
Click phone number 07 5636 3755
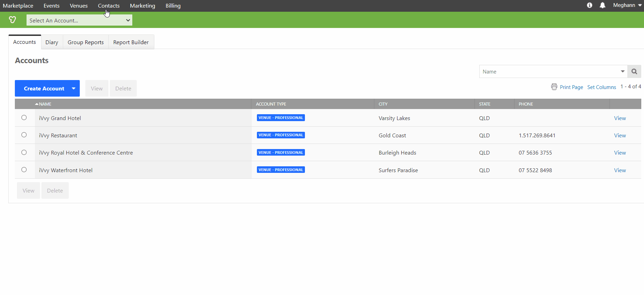pos(535,153)
